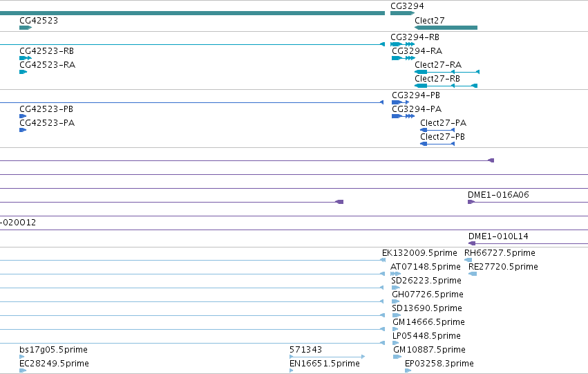Click the GH07726.5prime EST label
588x374 pixels.
coord(428,294)
